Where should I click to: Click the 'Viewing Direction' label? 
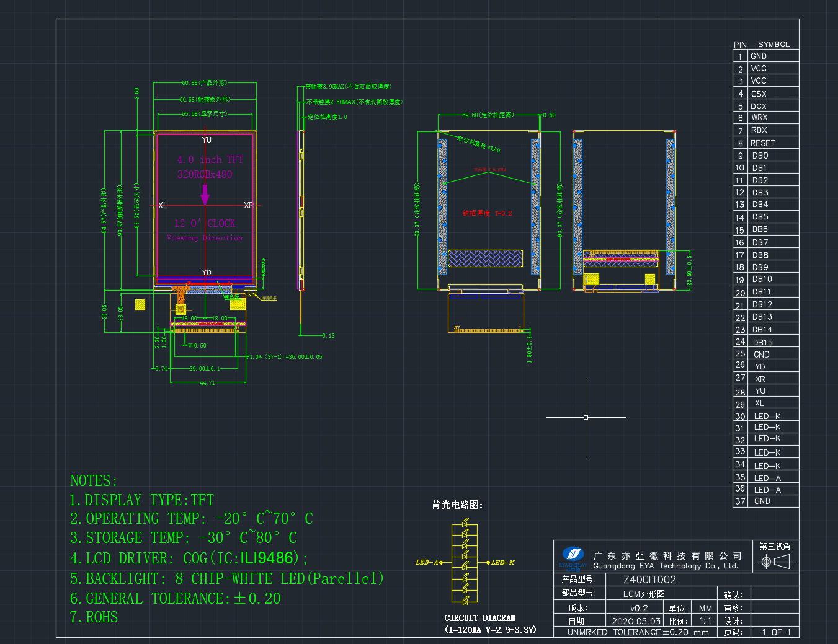point(205,238)
